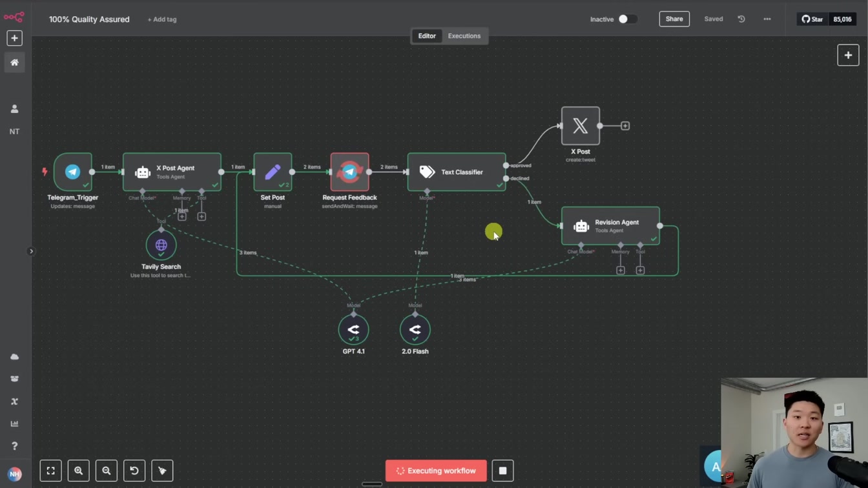This screenshot has width=868, height=488.
Task: Open the insights chart icon in sidebar
Action: tap(14, 423)
